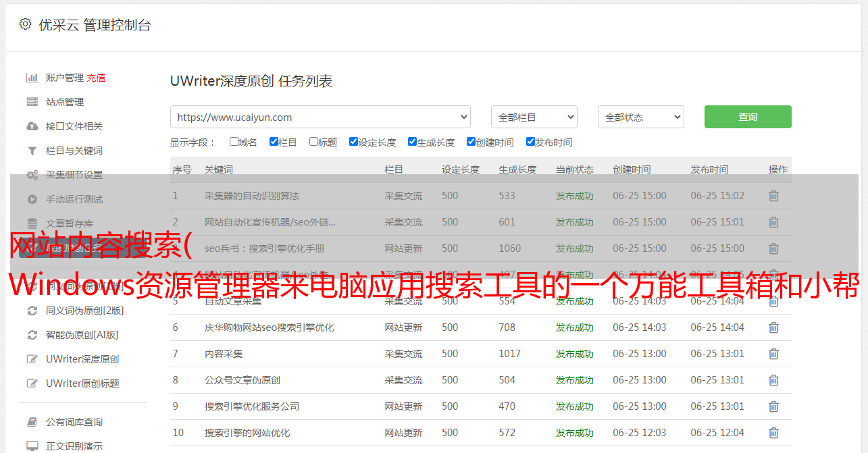Delete task 采集器的自动识别算法 with its trash icon
This screenshot has width=868, height=453.
coord(773,196)
